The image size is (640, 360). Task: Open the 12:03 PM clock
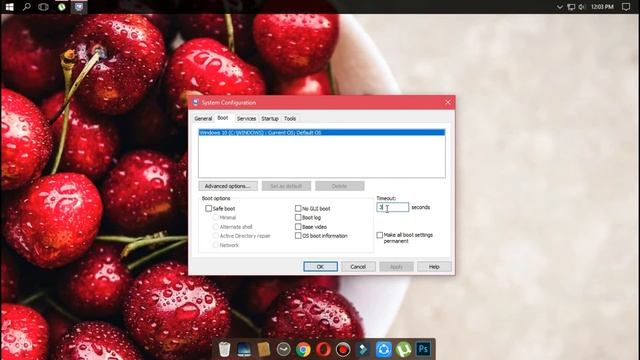[602, 7]
